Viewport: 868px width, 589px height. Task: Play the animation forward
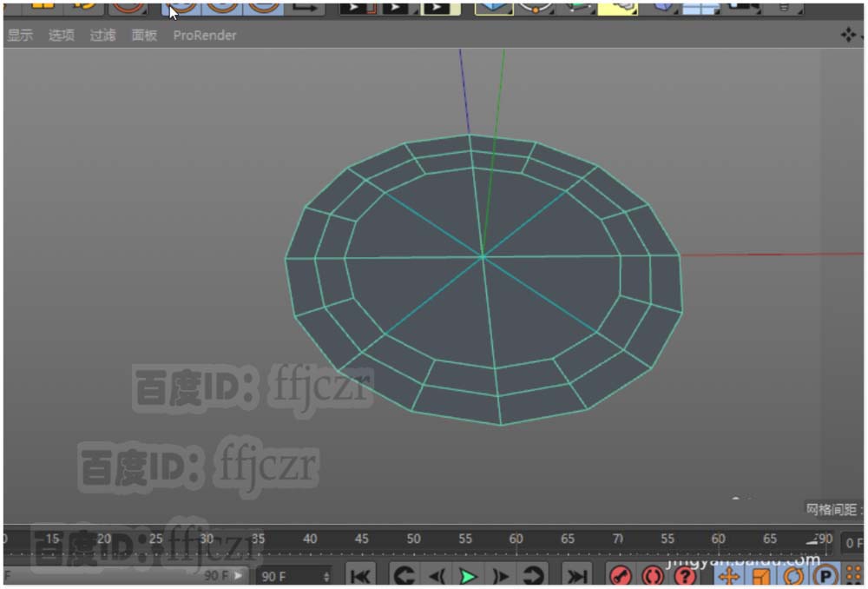click(468, 576)
